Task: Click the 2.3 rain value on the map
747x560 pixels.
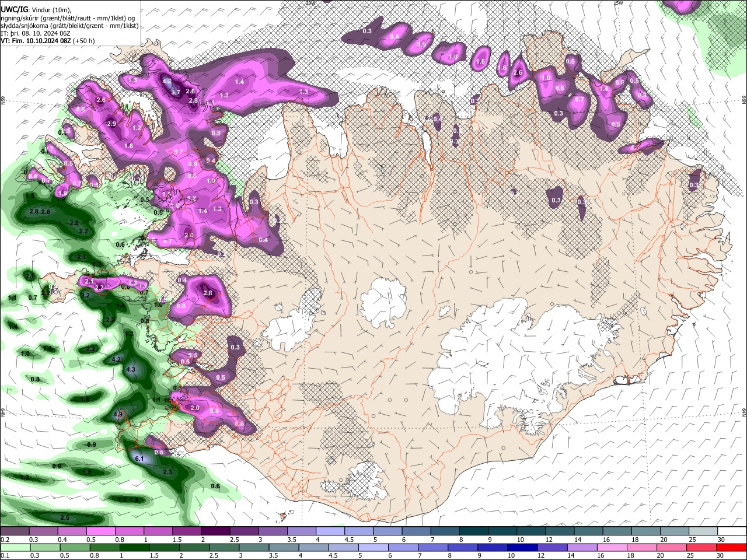Action: [x=167, y=472]
